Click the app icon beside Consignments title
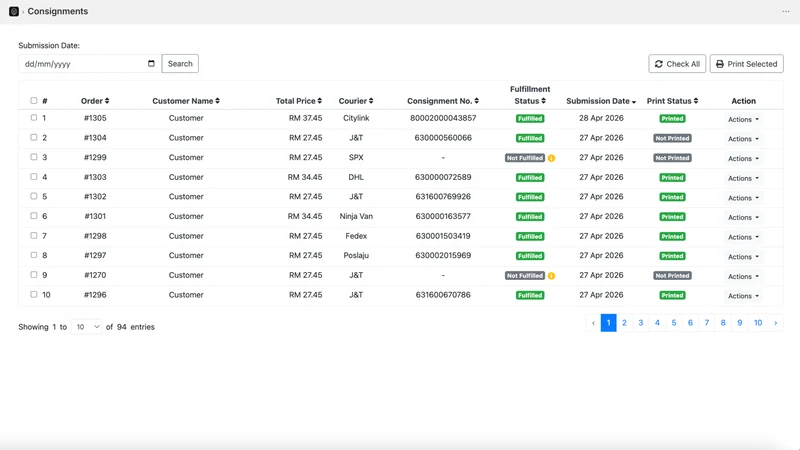Image resolution: width=800 pixels, height=450 pixels. (x=14, y=11)
